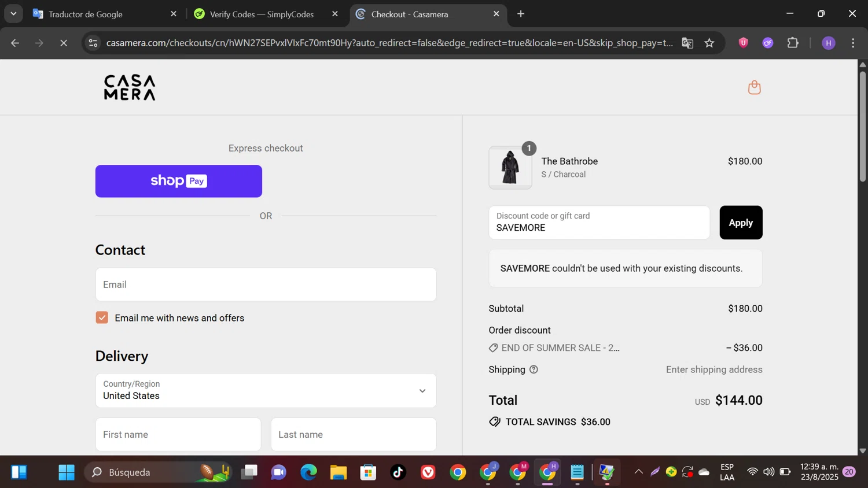This screenshot has width=868, height=488.
Task: Click the browser address bar URL
Action: [389, 43]
